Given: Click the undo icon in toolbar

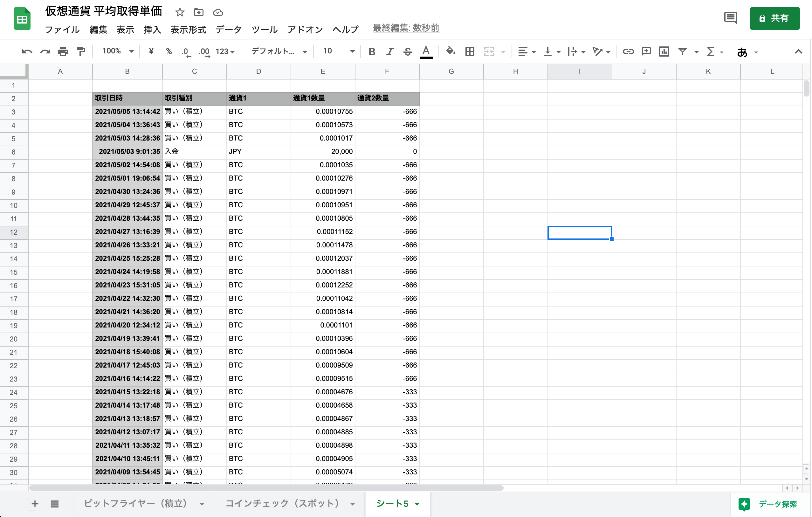Looking at the screenshot, I should click(x=27, y=52).
